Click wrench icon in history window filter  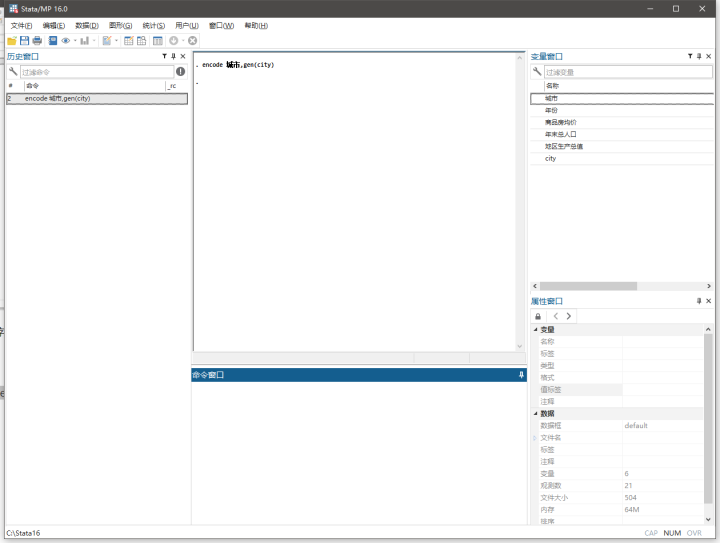(13, 72)
